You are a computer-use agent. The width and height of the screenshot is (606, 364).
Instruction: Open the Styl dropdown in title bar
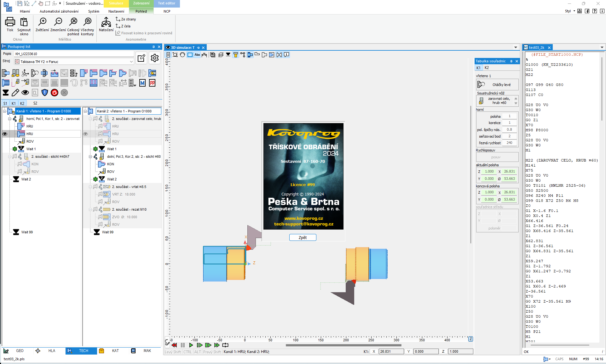point(570,11)
